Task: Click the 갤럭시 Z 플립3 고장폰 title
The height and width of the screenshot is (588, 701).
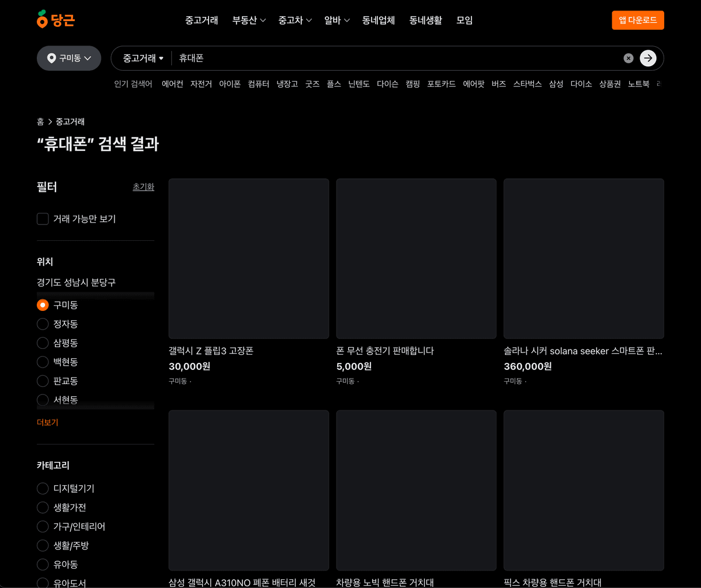Action: click(211, 351)
